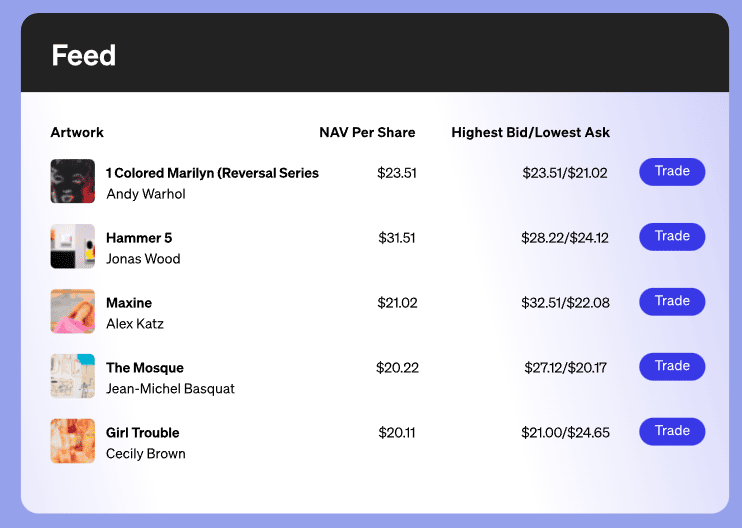Click Trade button for Hammer 5
742x528 pixels.
pos(672,237)
